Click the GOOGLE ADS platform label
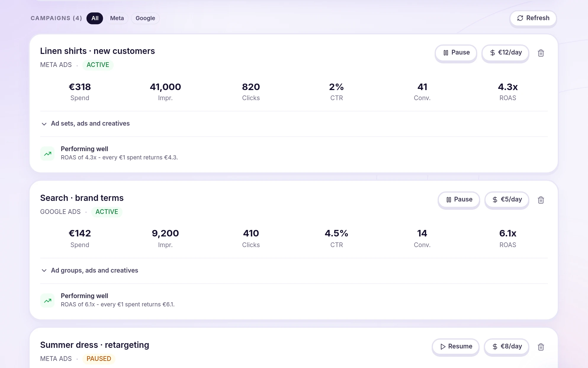The width and height of the screenshot is (588, 368). click(x=60, y=212)
